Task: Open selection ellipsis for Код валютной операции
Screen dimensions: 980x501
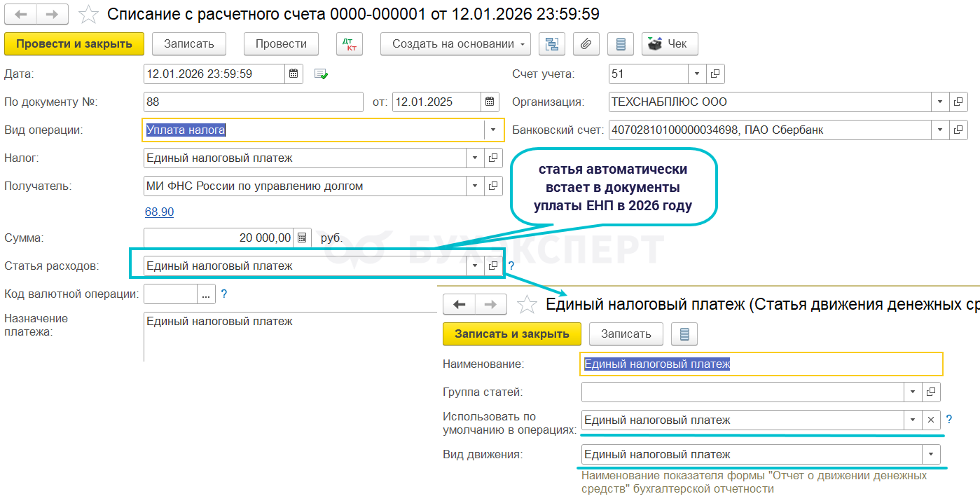Action: click(x=206, y=294)
